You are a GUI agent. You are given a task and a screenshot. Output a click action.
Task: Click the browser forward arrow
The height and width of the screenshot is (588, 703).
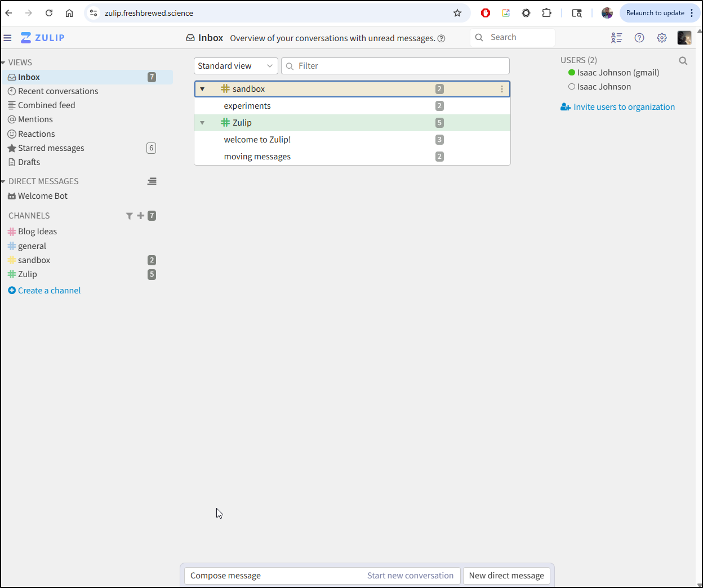[29, 13]
